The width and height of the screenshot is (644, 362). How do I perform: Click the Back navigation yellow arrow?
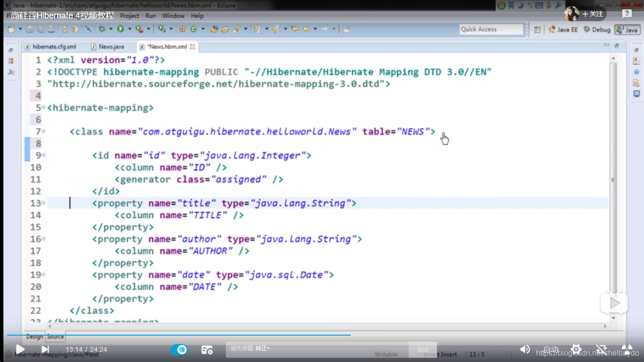click(x=306, y=29)
